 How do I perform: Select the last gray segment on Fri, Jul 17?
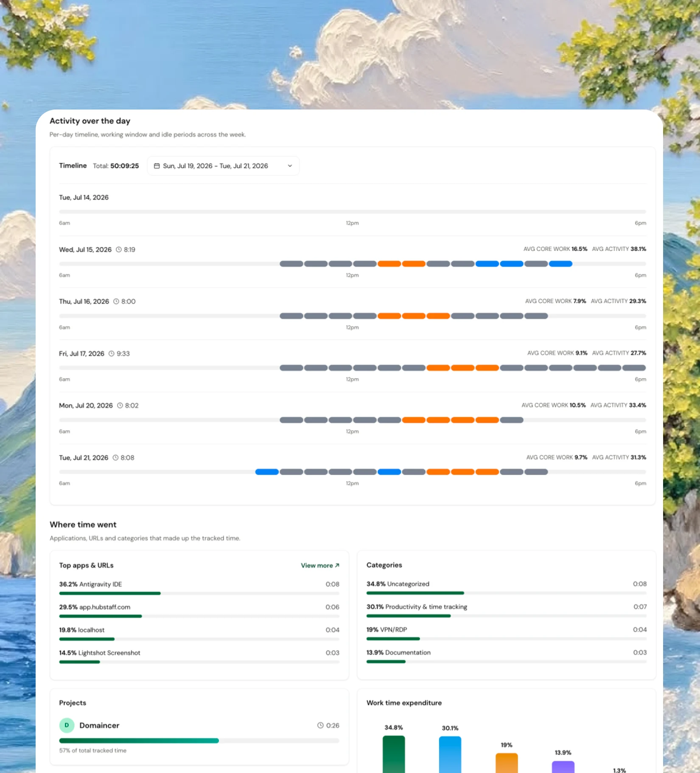[x=634, y=368]
